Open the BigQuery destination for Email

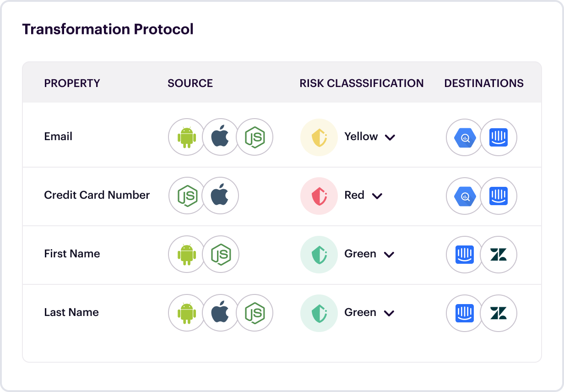click(464, 137)
